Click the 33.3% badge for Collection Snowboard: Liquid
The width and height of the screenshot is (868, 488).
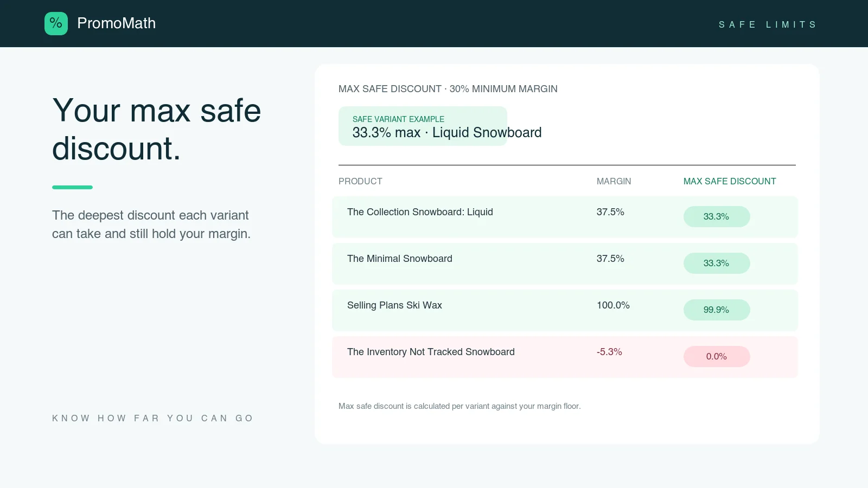[x=717, y=216]
